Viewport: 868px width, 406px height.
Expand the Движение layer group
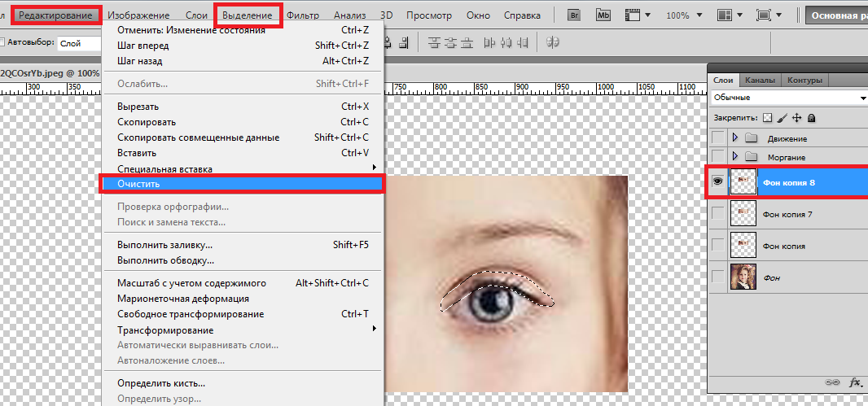[x=736, y=138]
